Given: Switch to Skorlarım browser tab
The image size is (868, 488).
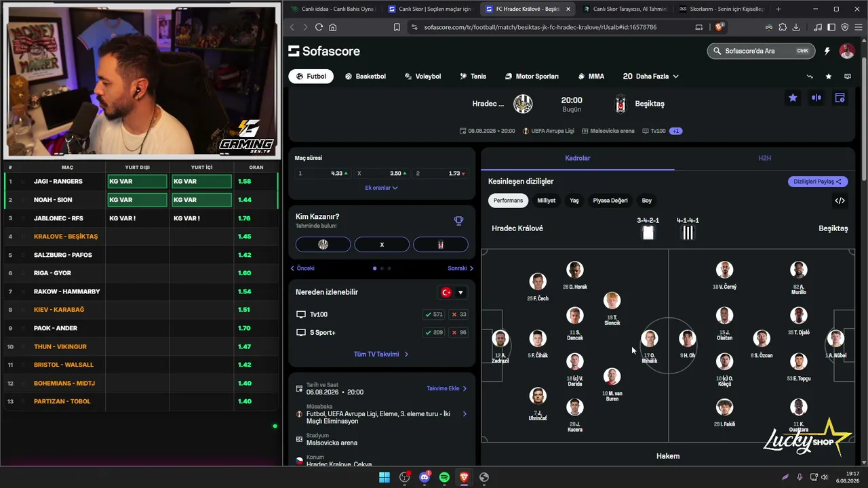Looking at the screenshot, I should 722,9.
